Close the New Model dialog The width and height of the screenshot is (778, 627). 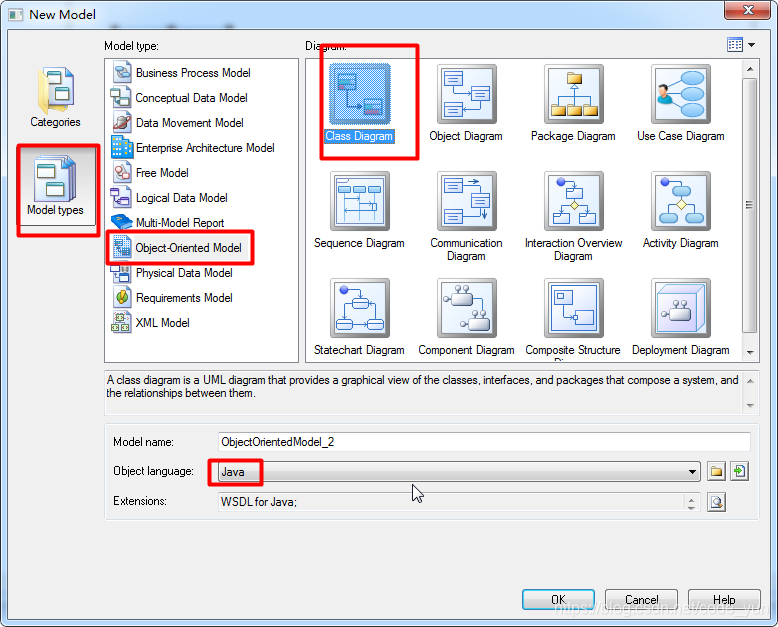[749, 10]
